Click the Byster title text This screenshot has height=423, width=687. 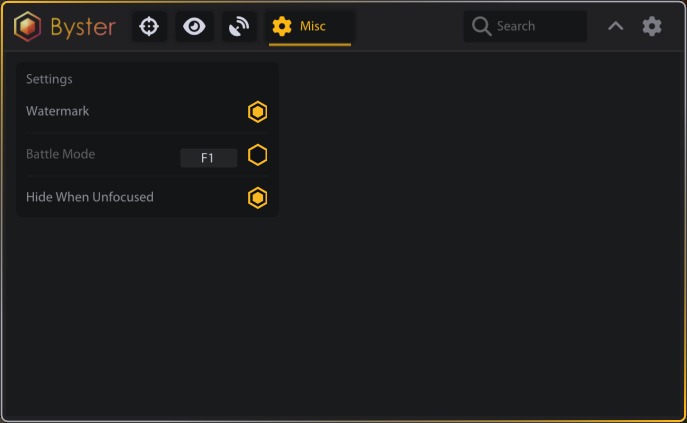pyautogui.click(x=83, y=27)
